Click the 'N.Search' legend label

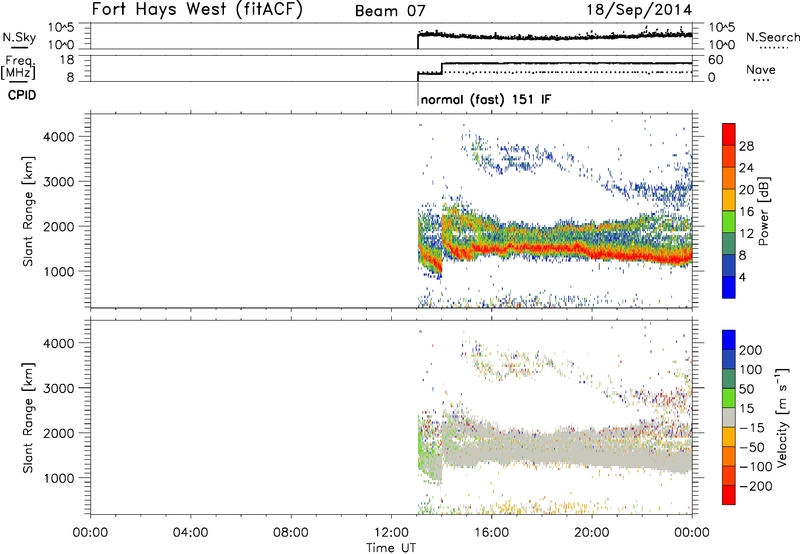coord(772,37)
